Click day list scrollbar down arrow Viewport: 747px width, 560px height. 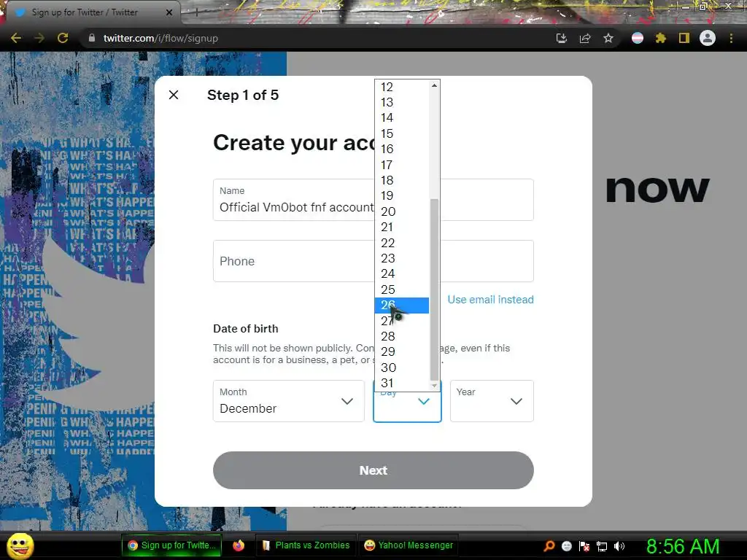point(434,386)
